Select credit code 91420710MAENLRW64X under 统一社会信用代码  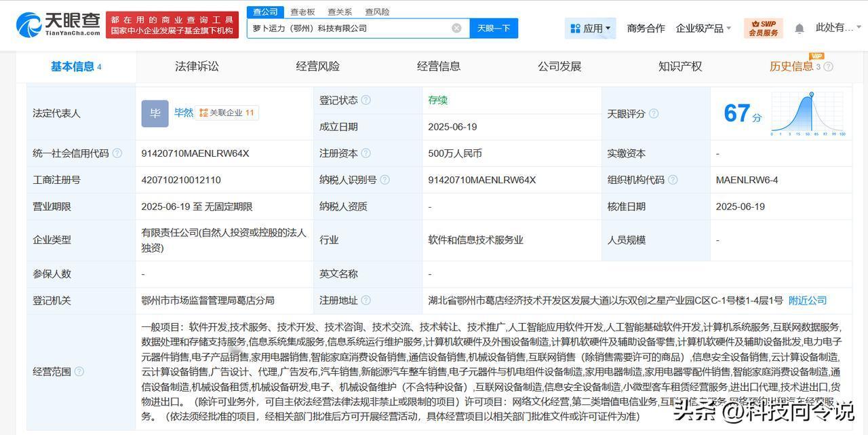pyautogui.click(x=195, y=153)
